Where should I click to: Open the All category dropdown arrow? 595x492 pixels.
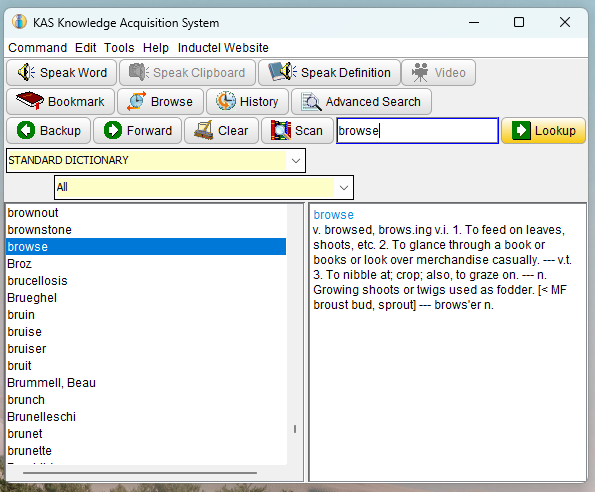pos(344,187)
